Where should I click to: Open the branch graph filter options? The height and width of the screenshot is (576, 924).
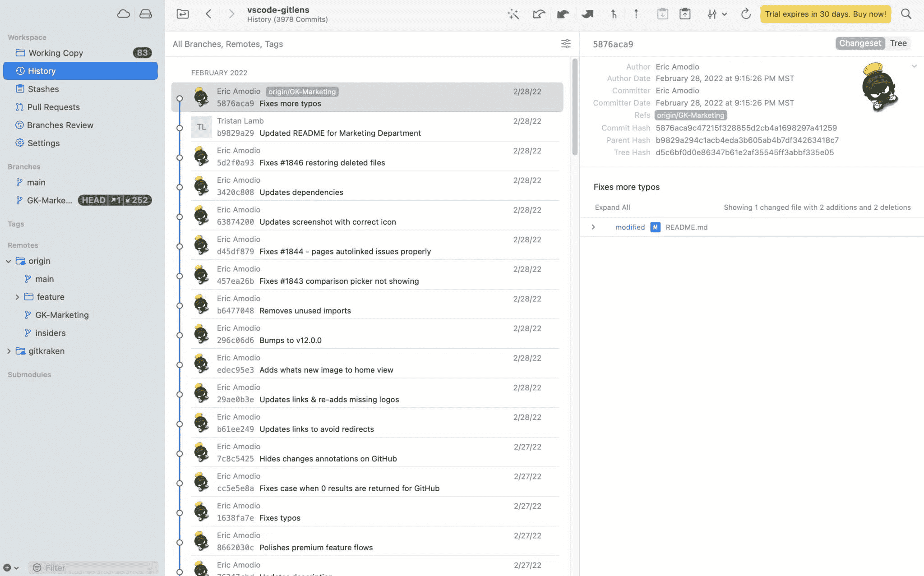pyautogui.click(x=566, y=44)
